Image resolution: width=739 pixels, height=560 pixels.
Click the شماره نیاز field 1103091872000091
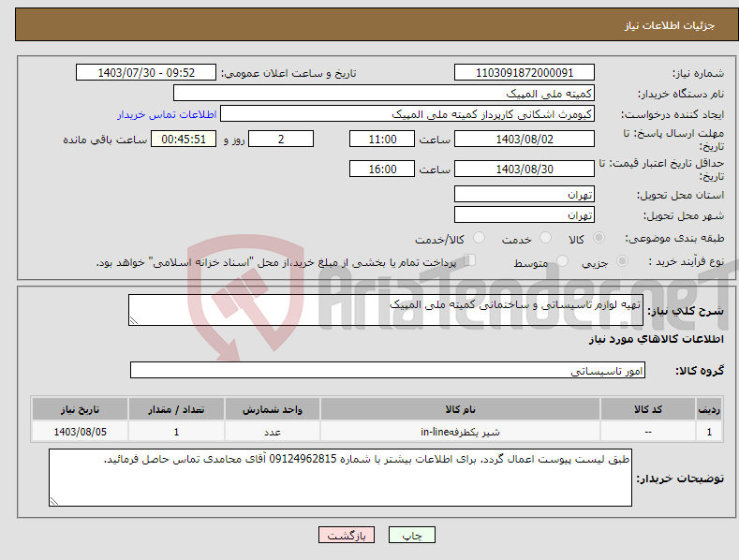pyautogui.click(x=525, y=73)
